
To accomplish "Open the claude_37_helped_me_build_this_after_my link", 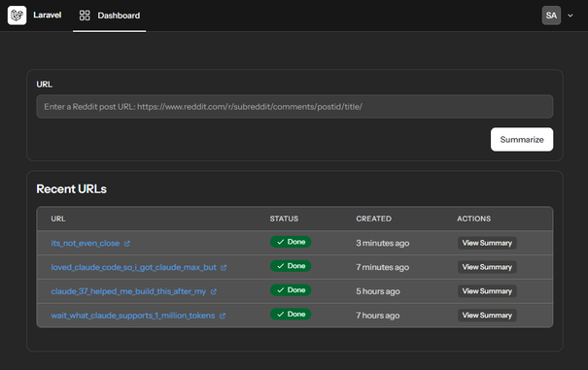I will click(x=128, y=291).
